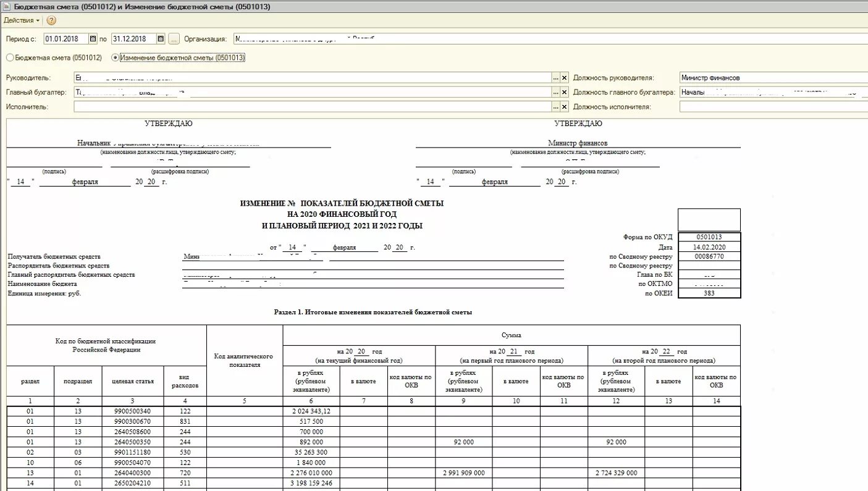868x491 pixels.
Task: Select вид расходов cell 720
Action: [x=185, y=472]
